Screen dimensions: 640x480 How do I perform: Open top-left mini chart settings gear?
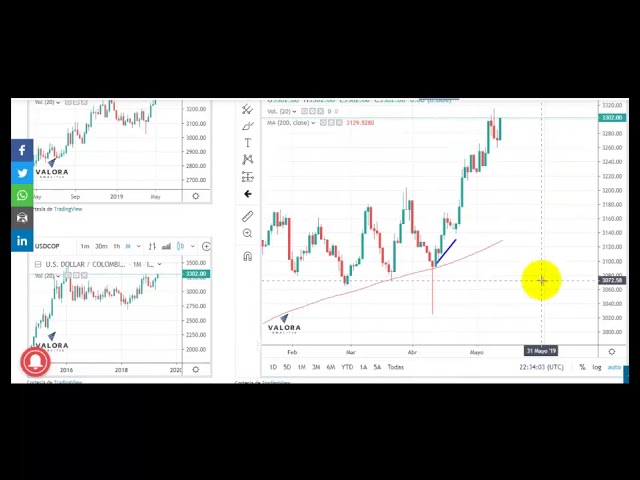pos(196,196)
